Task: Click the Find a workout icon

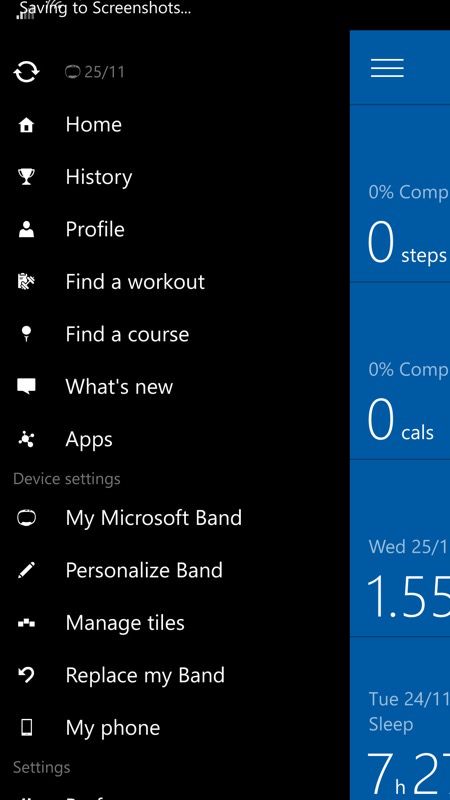Action: (26, 282)
